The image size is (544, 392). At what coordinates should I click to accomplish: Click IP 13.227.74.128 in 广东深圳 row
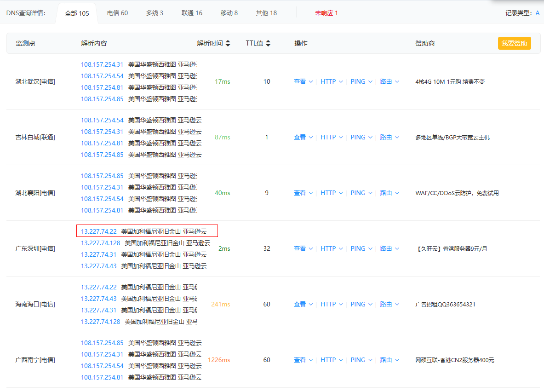point(101,243)
